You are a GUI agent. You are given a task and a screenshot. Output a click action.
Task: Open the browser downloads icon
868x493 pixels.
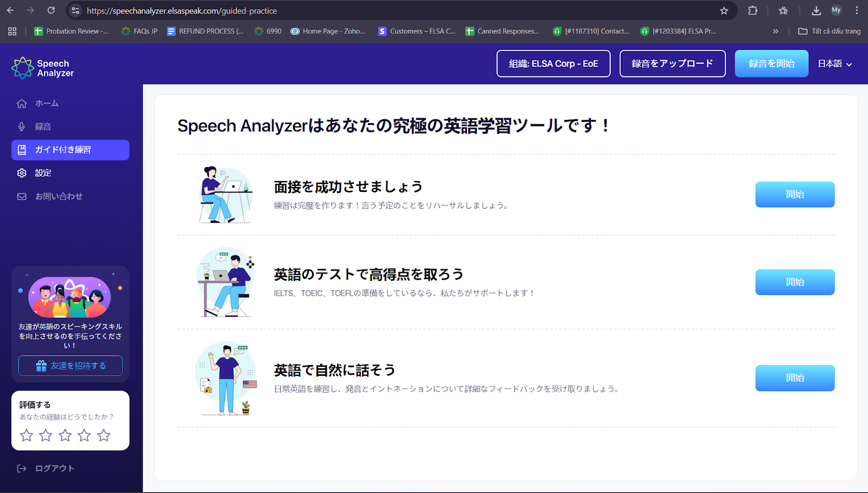click(x=816, y=10)
